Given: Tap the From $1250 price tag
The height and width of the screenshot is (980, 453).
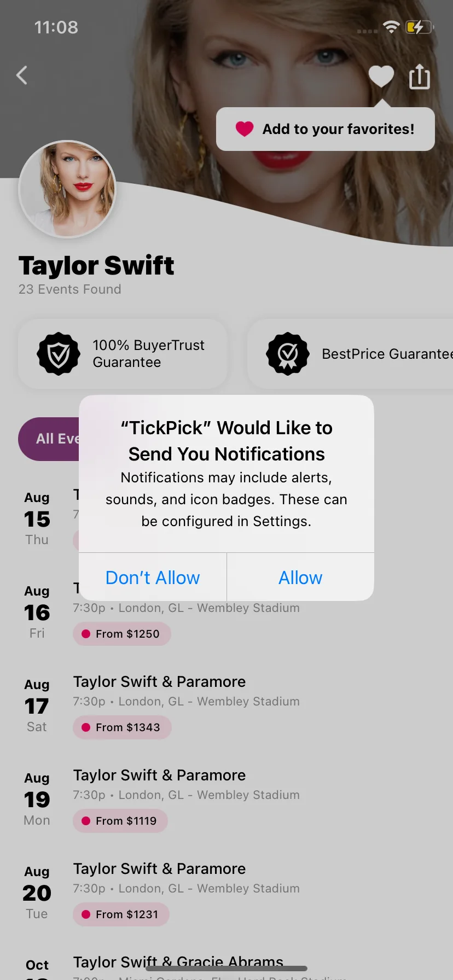Looking at the screenshot, I should [x=122, y=634].
